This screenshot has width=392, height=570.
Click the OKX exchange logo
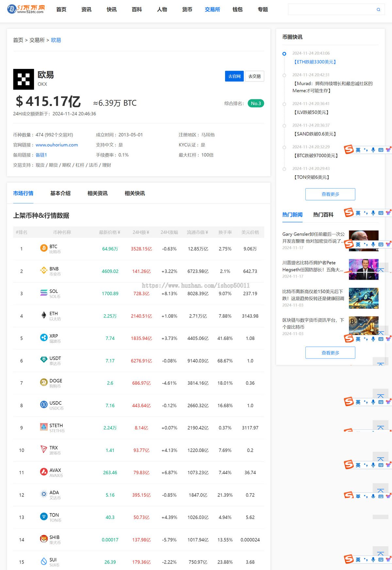(x=24, y=79)
